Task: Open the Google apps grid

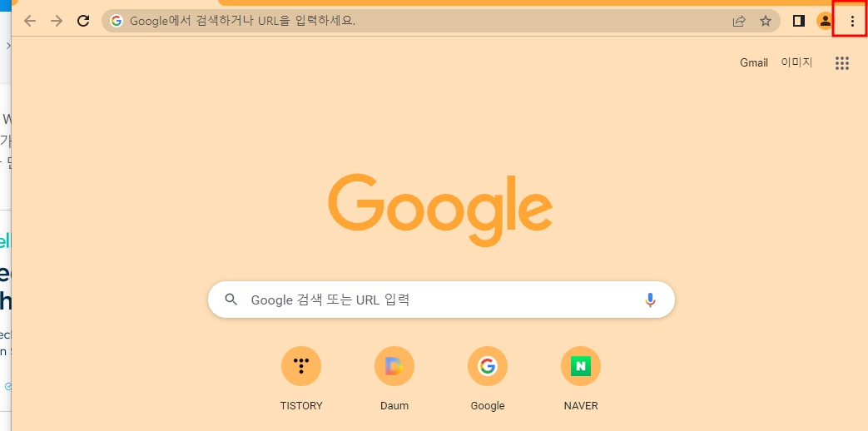Action: tap(842, 63)
